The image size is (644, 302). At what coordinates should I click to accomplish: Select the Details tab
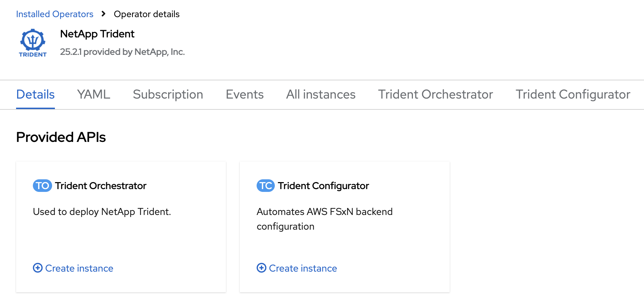pos(35,94)
